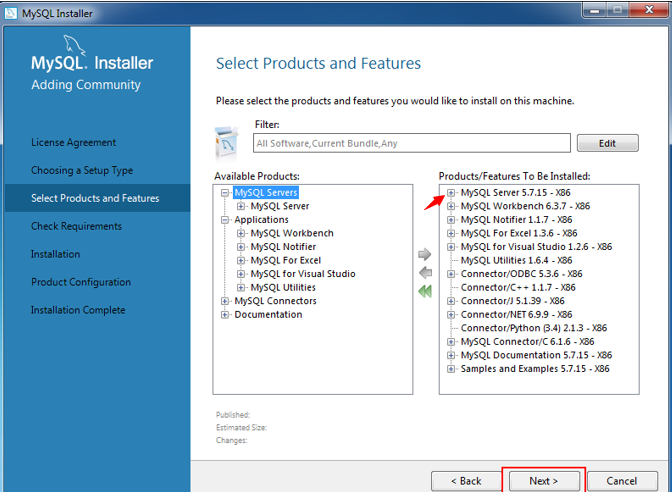Select Samples and Examples 5.7.15 - X86
Viewport: 672px width, 492px height.
(x=535, y=369)
